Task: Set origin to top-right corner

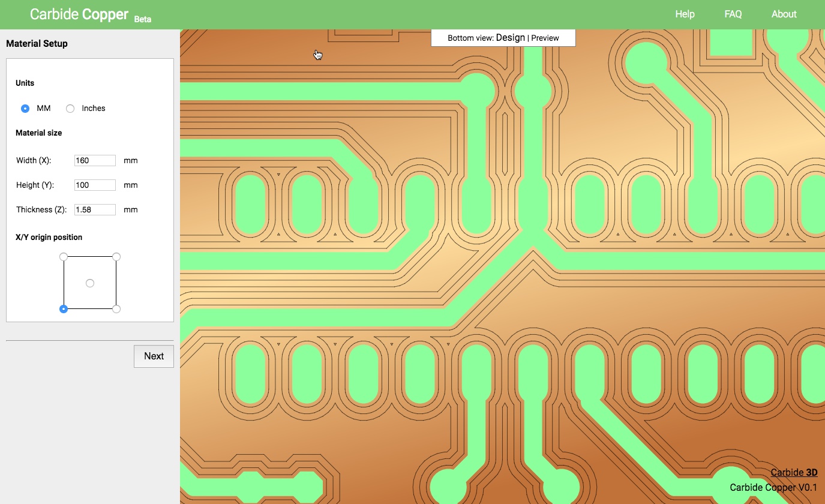Action: [116, 257]
